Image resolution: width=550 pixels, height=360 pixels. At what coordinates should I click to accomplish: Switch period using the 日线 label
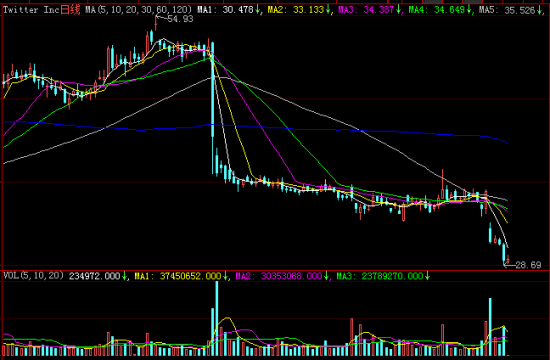pos(71,10)
